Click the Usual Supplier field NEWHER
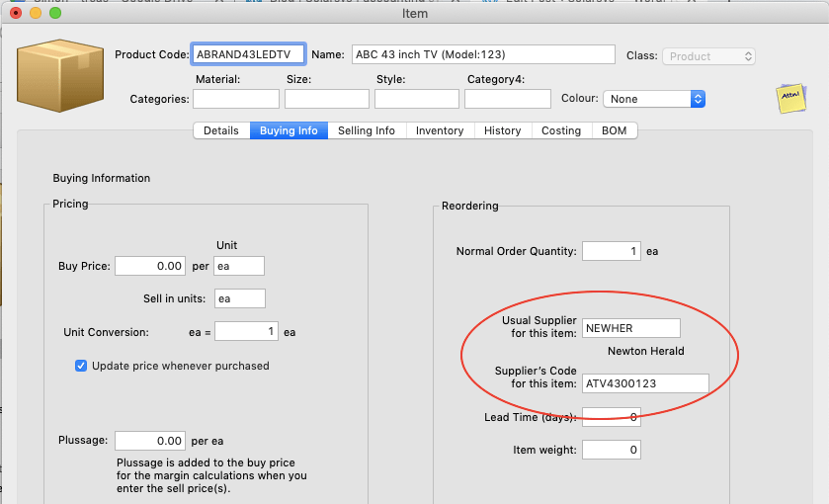This screenshot has height=504, width=829. [x=631, y=328]
